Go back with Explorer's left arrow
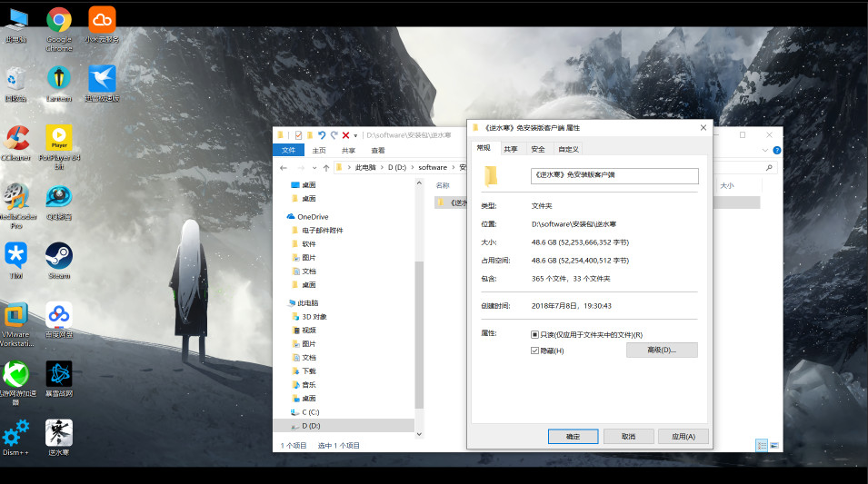Screen dimensions: 868x484 (284, 168)
